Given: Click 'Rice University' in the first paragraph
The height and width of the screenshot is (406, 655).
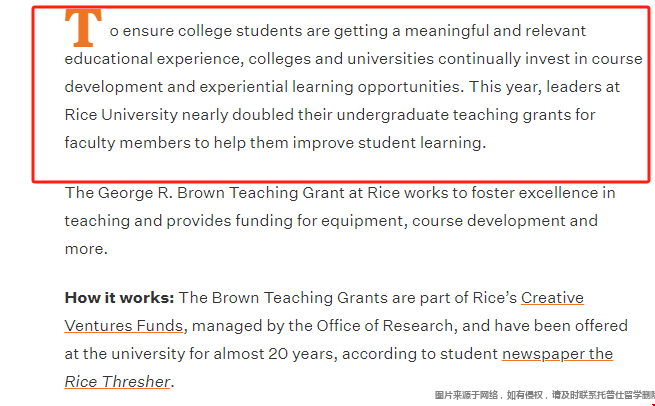Looking at the screenshot, I should click(x=121, y=115).
